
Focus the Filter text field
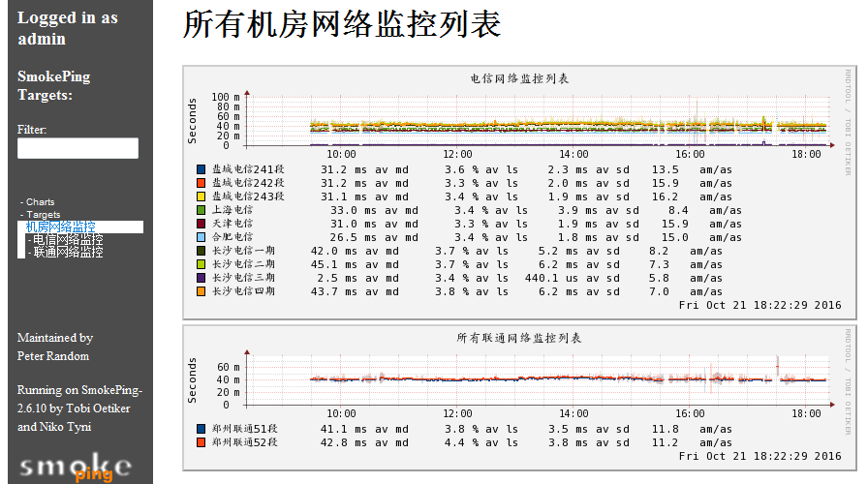(x=77, y=148)
